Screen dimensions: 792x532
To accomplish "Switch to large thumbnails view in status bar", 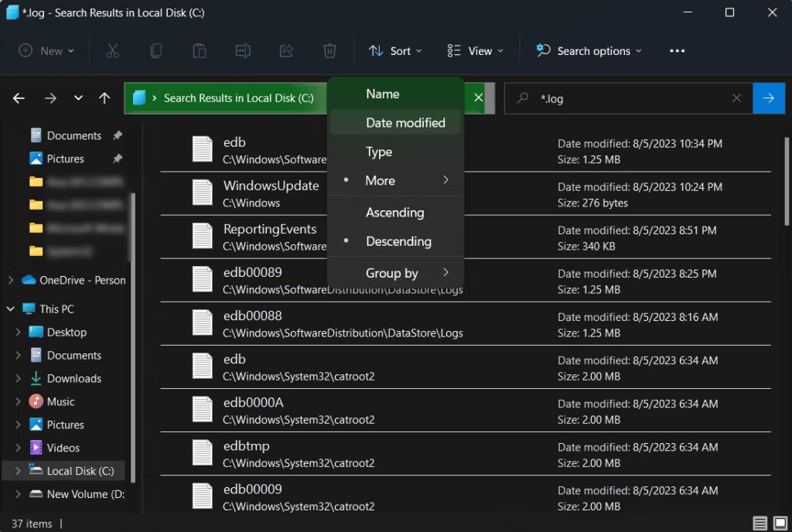I will tap(780, 523).
